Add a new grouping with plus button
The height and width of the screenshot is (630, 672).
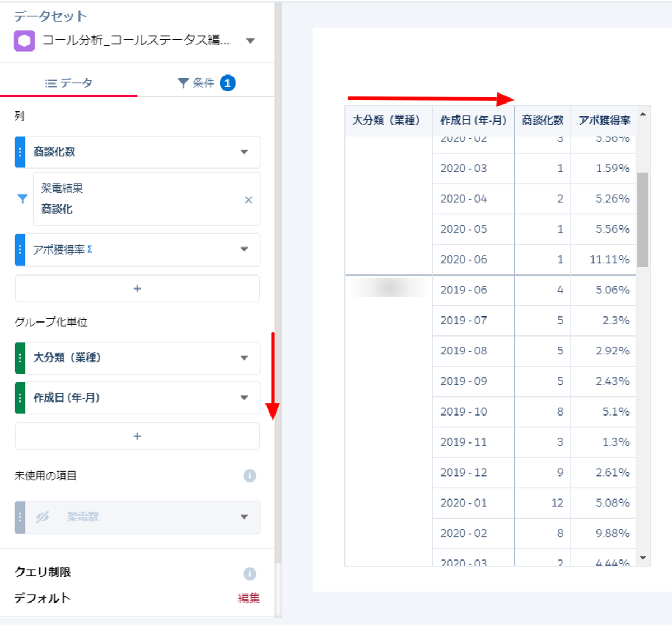pyautogui.click(x=137, y=437)
